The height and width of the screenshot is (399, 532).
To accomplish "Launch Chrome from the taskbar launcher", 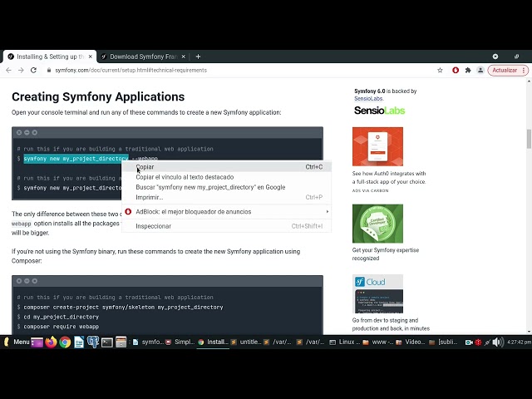I will click(65, 342).
